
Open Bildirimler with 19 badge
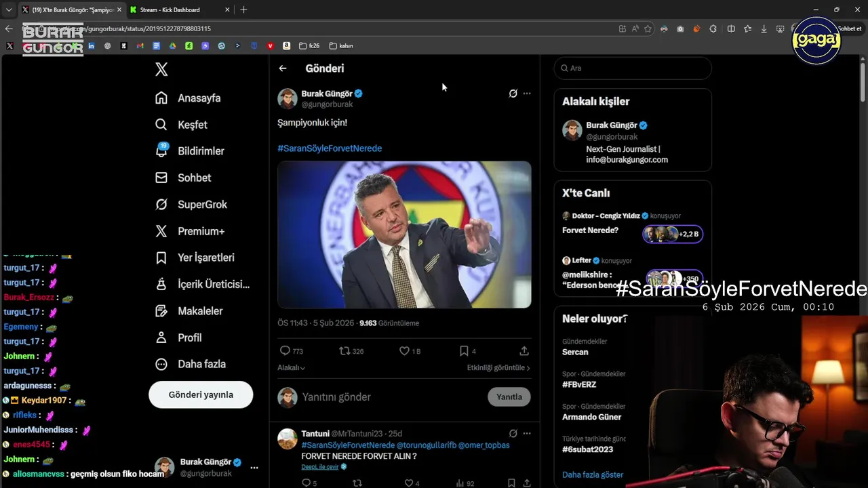[189, 150]
